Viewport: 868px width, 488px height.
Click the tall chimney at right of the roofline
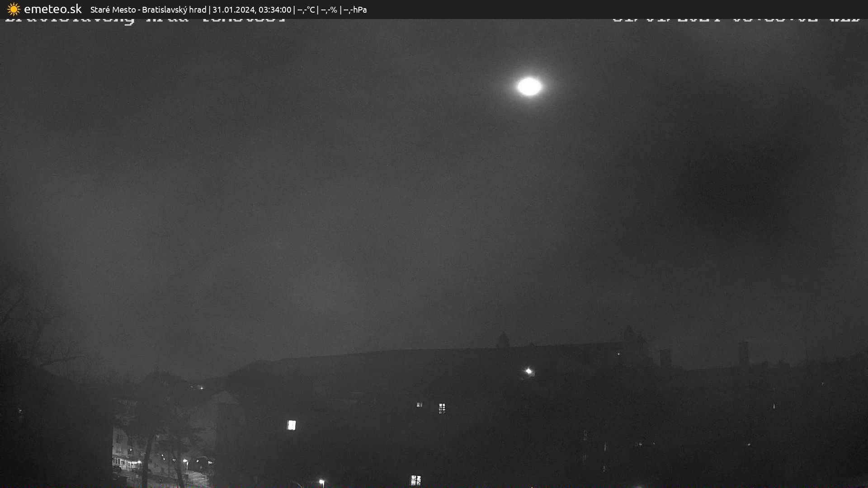tap(743, 353)
